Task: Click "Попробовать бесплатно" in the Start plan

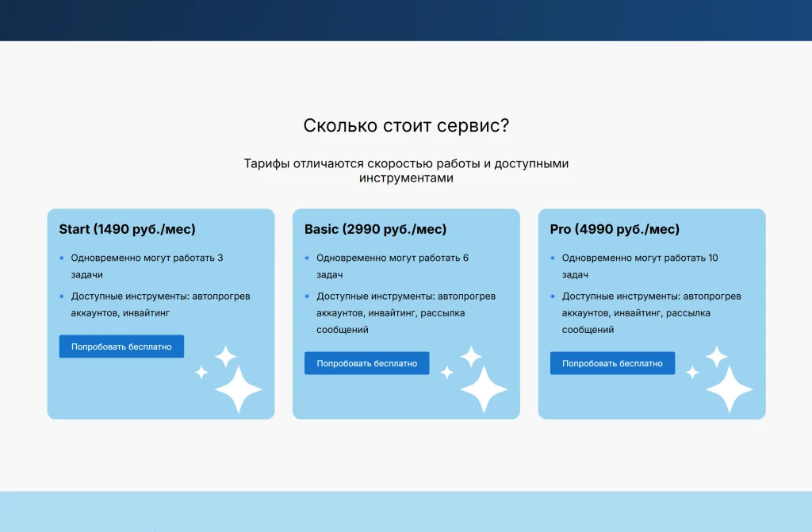Action: pyautogui.click(x=121, y=346)
